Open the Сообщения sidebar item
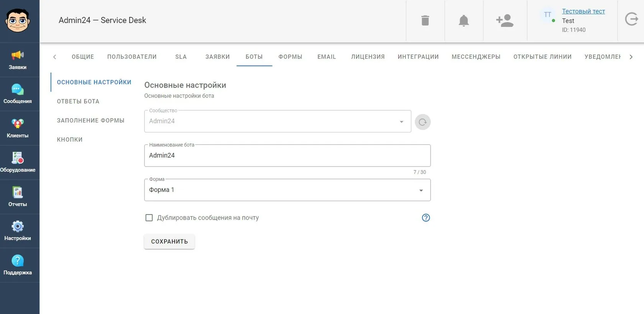644x314 pixels. pyautogui.click(x=18, y=94)
